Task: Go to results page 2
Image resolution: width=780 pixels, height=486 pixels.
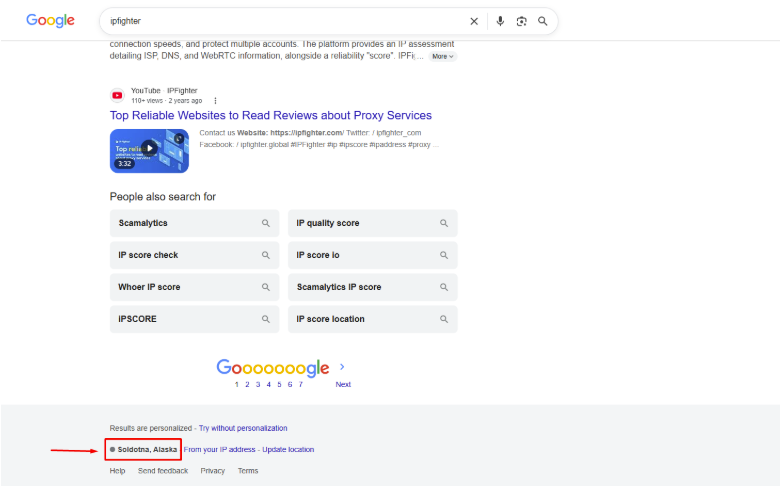Action: (247, 384)
